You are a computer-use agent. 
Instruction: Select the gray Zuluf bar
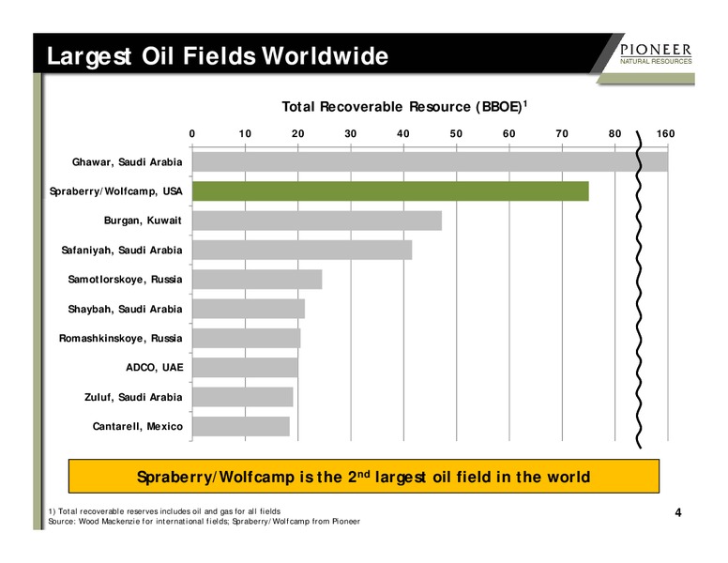click(x=243, y=397)
